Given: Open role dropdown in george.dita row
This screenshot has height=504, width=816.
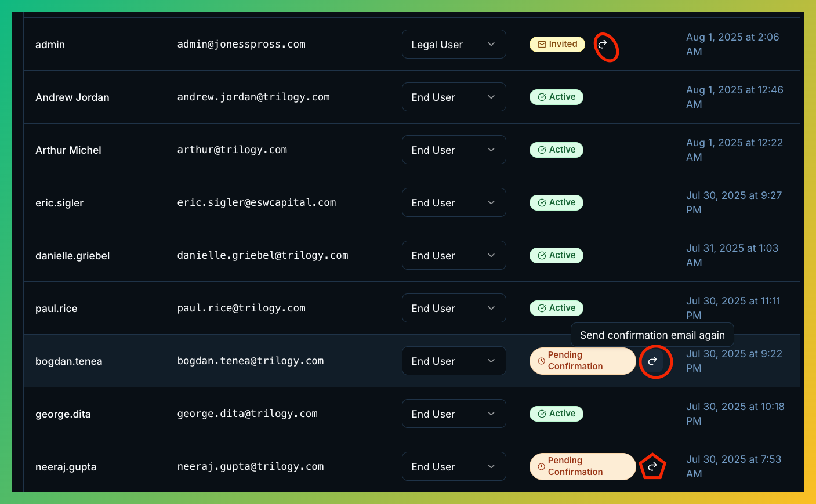Looking at the screenshot, I should point(454,414).
